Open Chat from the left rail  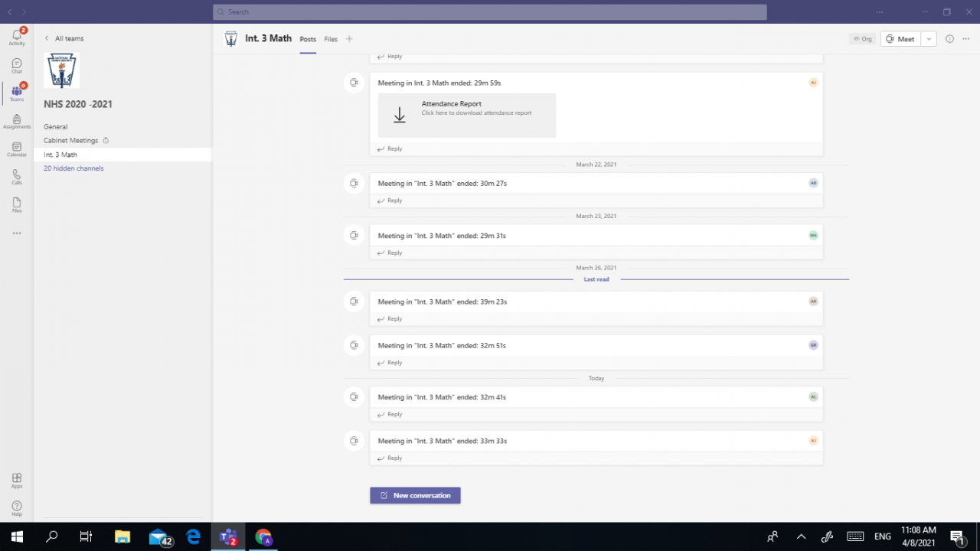16,66
